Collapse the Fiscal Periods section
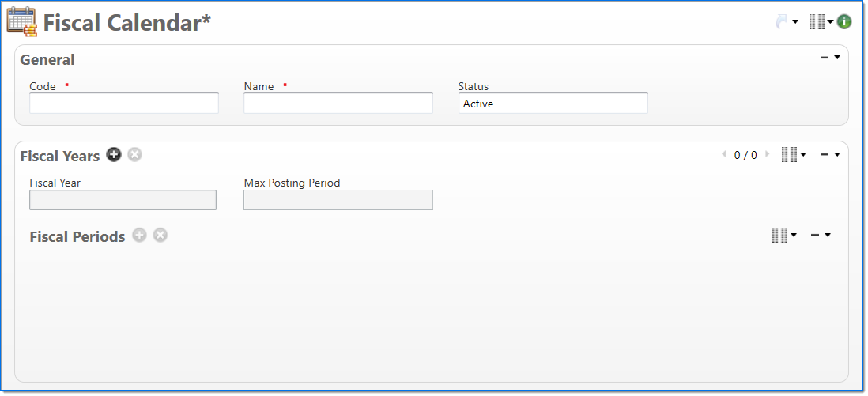Image resolution: width=868 pixels, height=396 pixels. [820, 236]
